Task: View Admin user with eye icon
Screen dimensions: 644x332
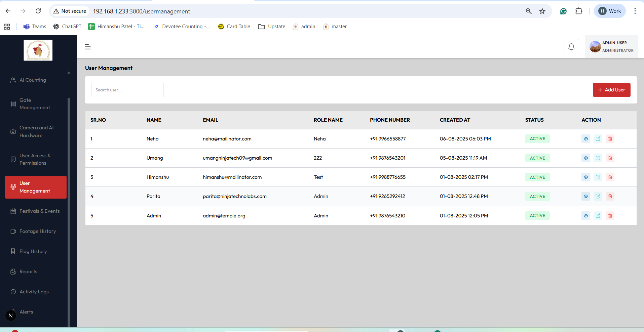Action: (x=585, y=216)
